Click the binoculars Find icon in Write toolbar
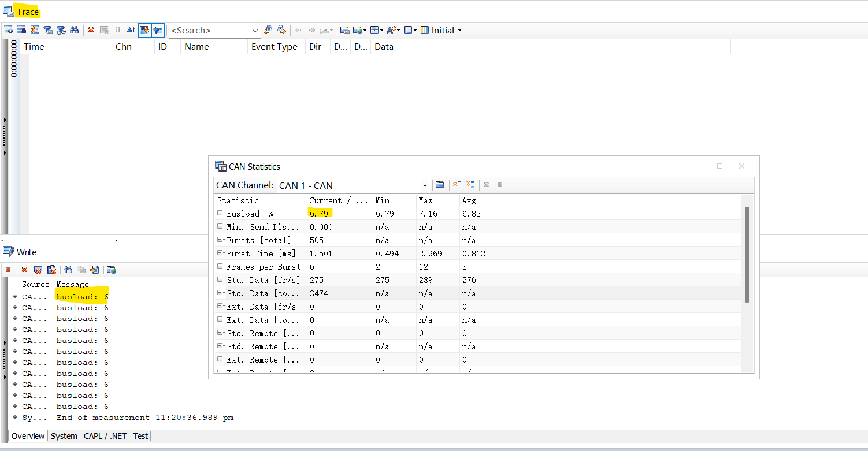This screenshot has width=868, height=451. [68, 270]
